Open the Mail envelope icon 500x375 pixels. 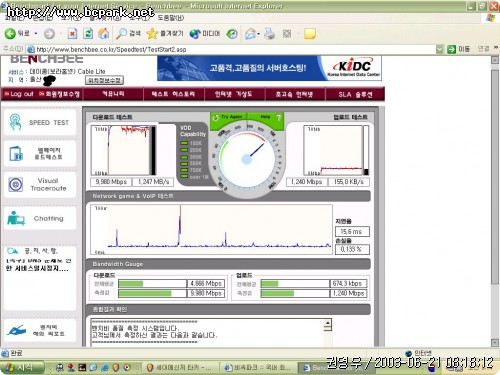click(x=250, y=34)
